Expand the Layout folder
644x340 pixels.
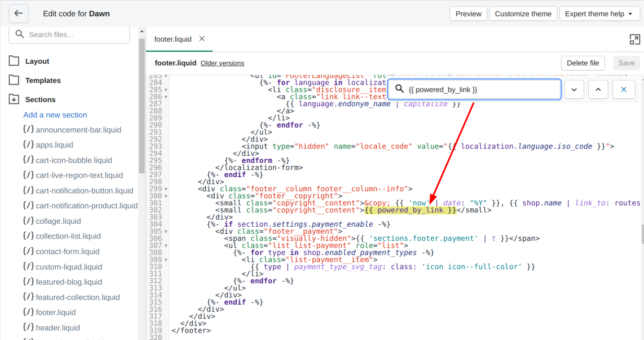(x=37, y=61)
